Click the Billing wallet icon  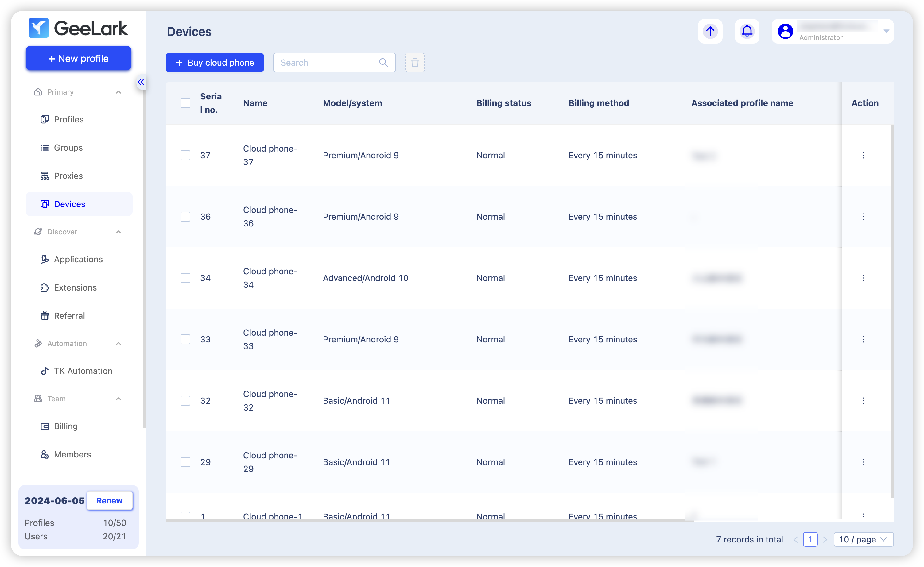click(45, 426)
